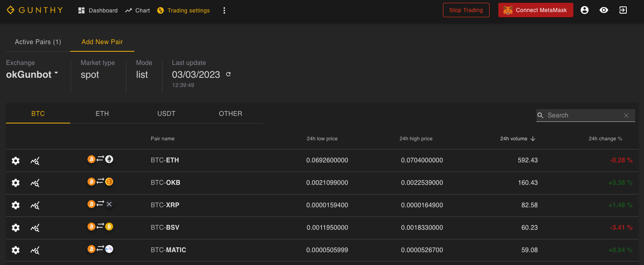The image size is (644, 265).
Task: Click the spot market type value
Action: click(90, 75)
